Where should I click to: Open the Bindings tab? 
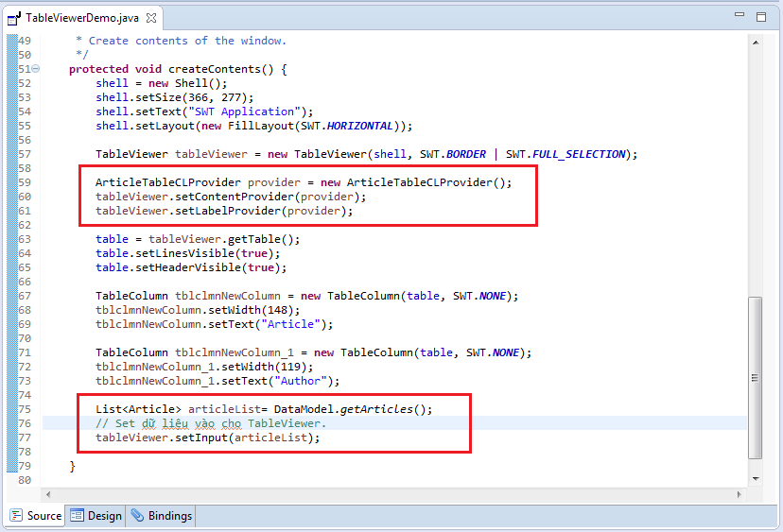point(162,516)
